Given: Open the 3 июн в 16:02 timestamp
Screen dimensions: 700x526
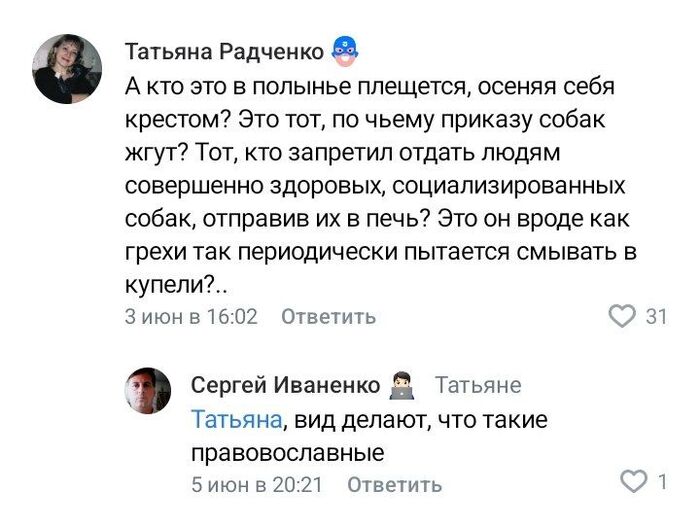Looking at the screenshot, I should [x=191, y=317].
